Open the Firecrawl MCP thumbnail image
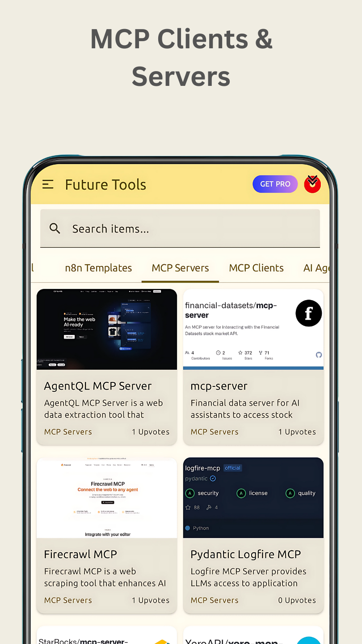The width and height of the screenshot is (362, 644). coord(107,498)
